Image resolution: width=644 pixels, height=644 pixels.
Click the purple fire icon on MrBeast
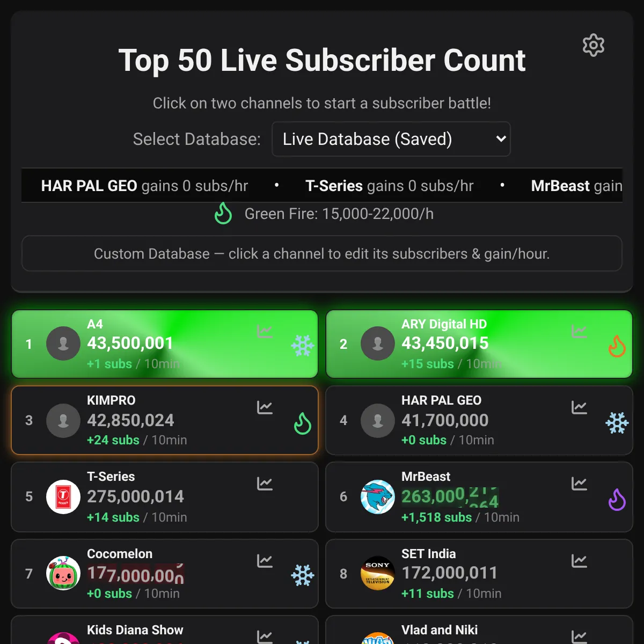pyautogui.click(x=617, y=500)
